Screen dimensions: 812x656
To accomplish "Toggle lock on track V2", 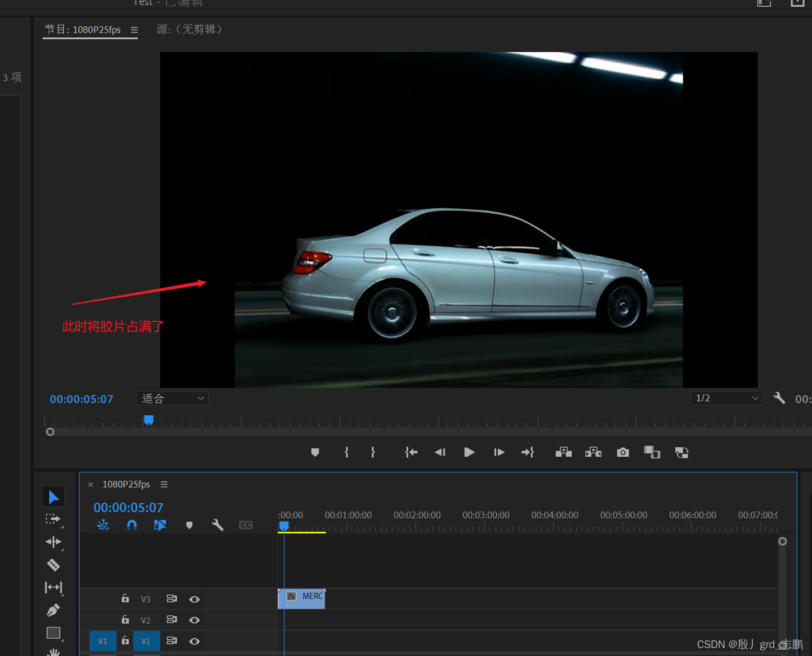I will [125, 620].
